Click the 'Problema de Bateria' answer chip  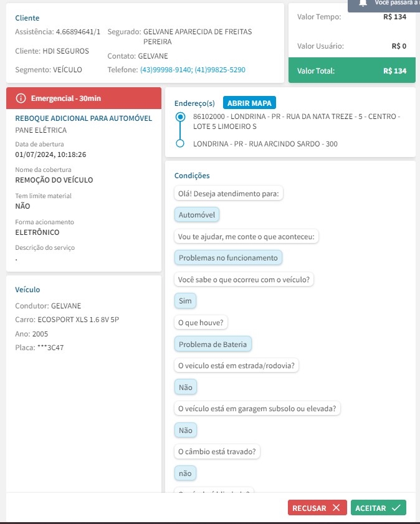212,344
